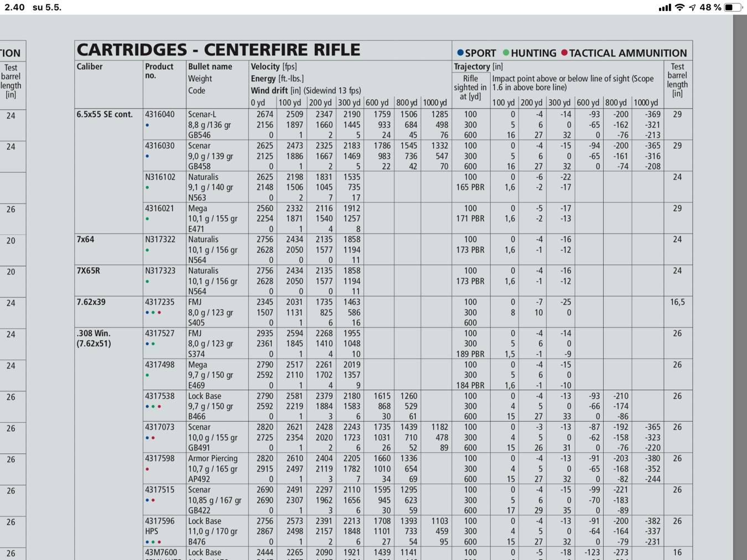Select the 'CARTRIDGES - CENTERFIRE RIFLE' title

(x=219, y=50)
